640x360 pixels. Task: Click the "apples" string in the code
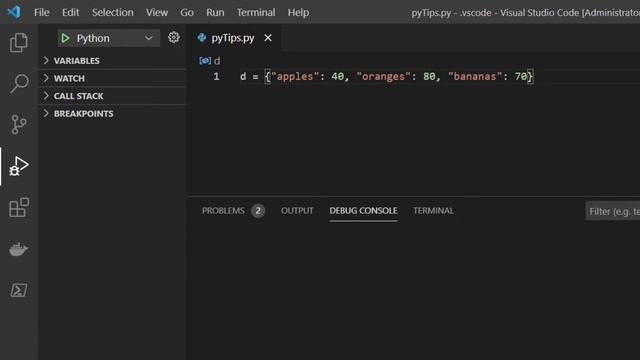(x=295, y=76)
